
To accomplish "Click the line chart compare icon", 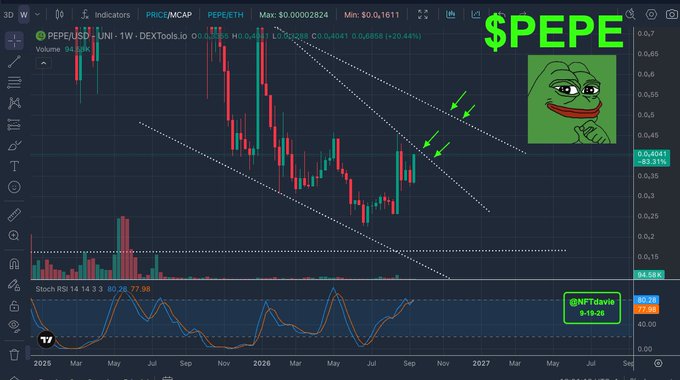I will [x=476, y=15].
